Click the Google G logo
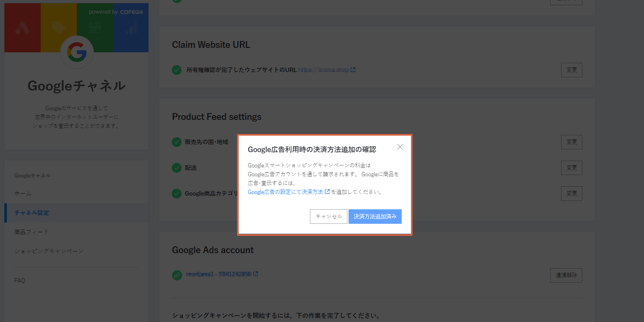Image resolution: width=644 pixels, height=322 pixels. click(x=77, y=52)
